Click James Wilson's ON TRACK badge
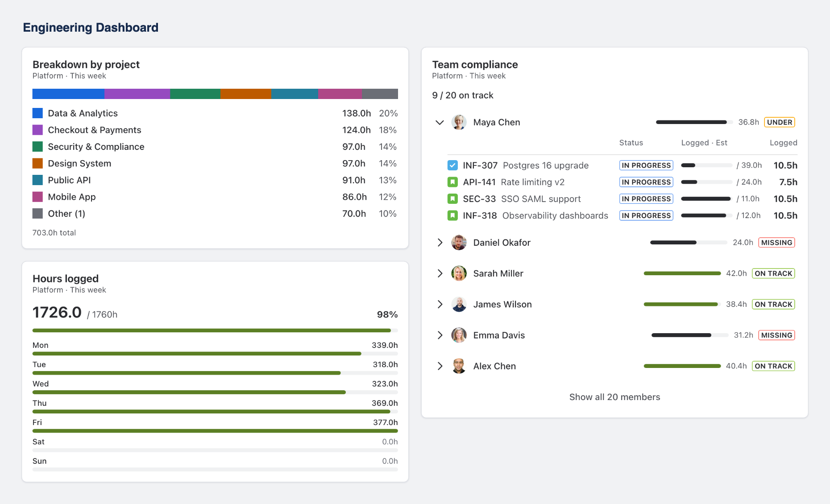 tap(773, 304)
